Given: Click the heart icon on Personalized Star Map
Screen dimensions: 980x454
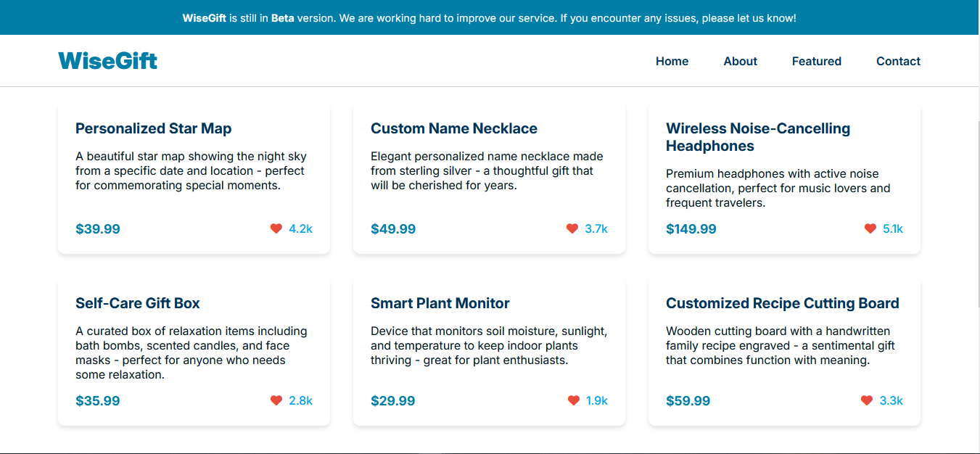Looking at the screenshot, I should click(276, 228).
